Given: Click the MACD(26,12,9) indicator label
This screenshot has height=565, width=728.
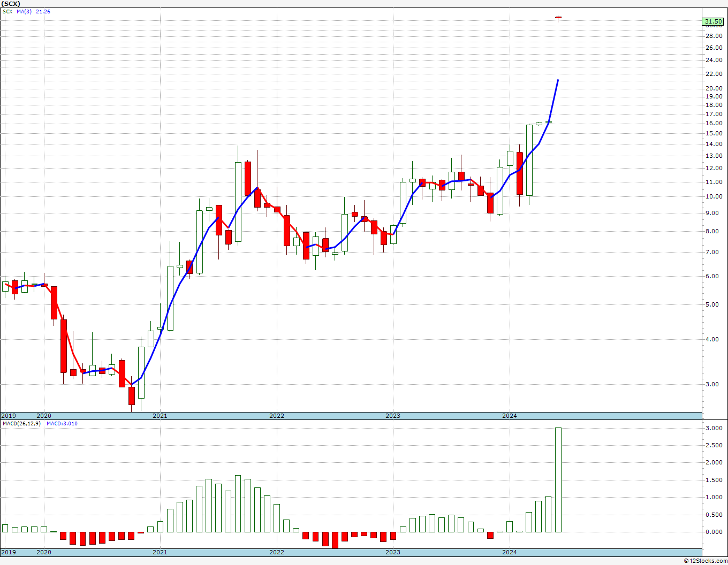Looking at the screenshot, I should click(21, 424).
